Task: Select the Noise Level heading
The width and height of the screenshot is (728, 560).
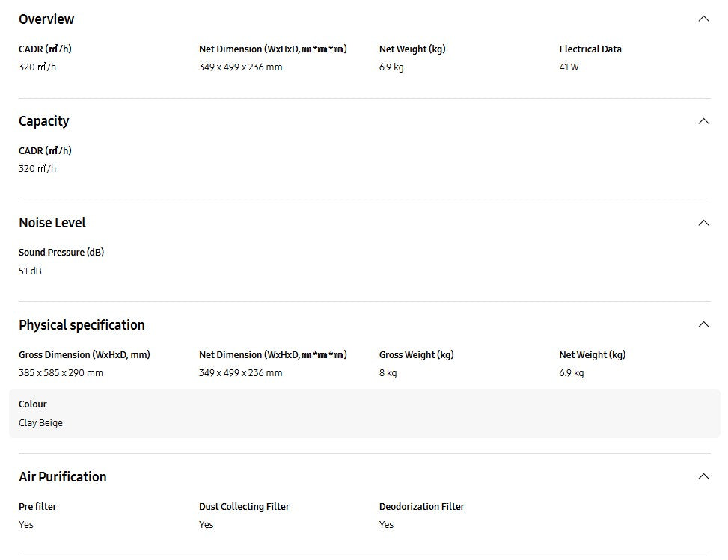Action: click(52, 223)
